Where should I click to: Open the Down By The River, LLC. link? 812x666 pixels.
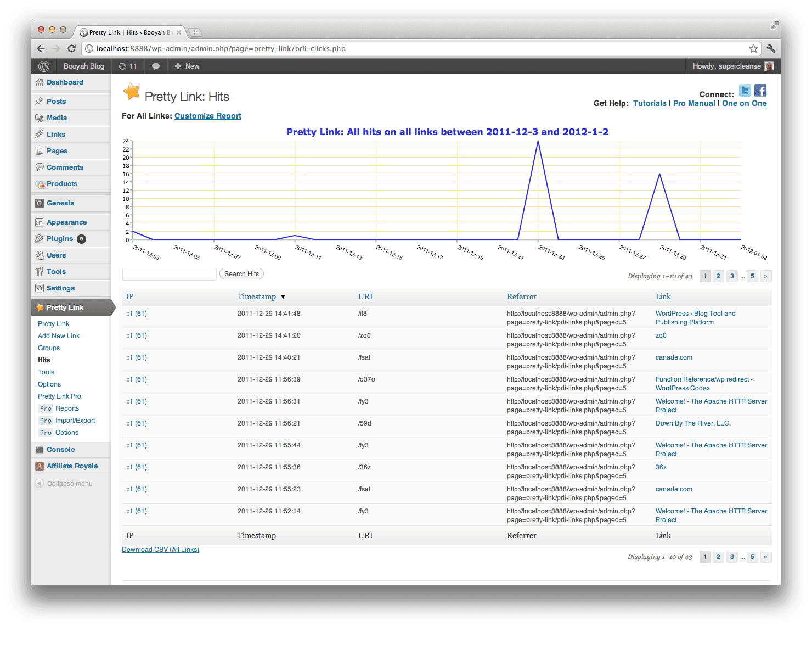693,423
